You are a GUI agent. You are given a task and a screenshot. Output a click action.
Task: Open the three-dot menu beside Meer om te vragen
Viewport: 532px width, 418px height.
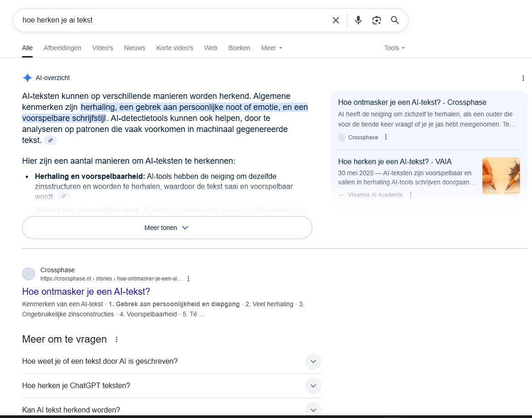(x=116, y=339)
